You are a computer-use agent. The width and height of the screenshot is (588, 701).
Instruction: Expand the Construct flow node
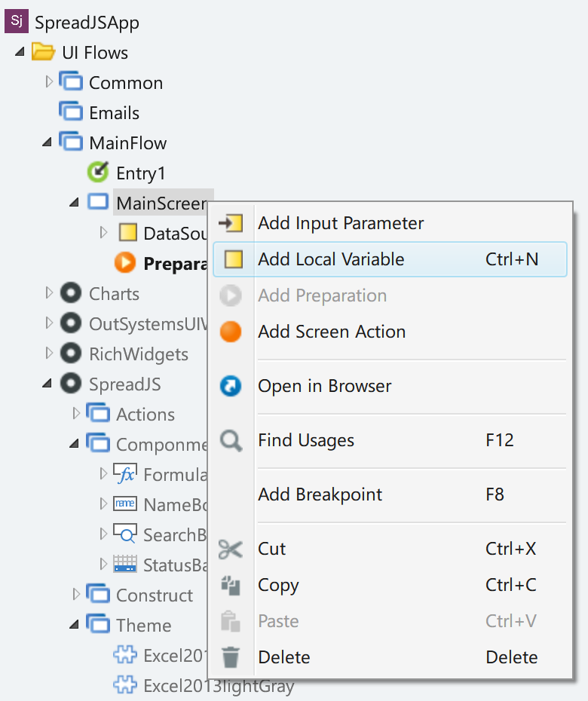[x=76, y=594]
